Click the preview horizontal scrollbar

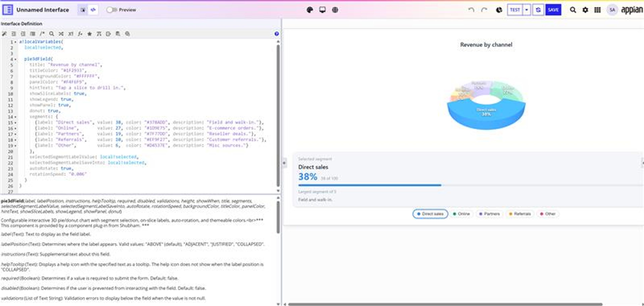coord(445,304)
